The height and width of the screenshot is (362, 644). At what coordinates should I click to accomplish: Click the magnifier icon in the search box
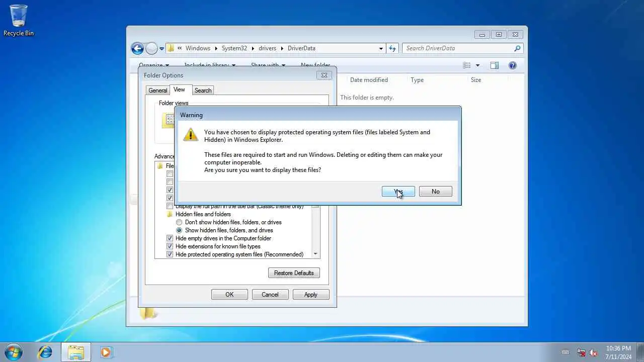(517, 48)
